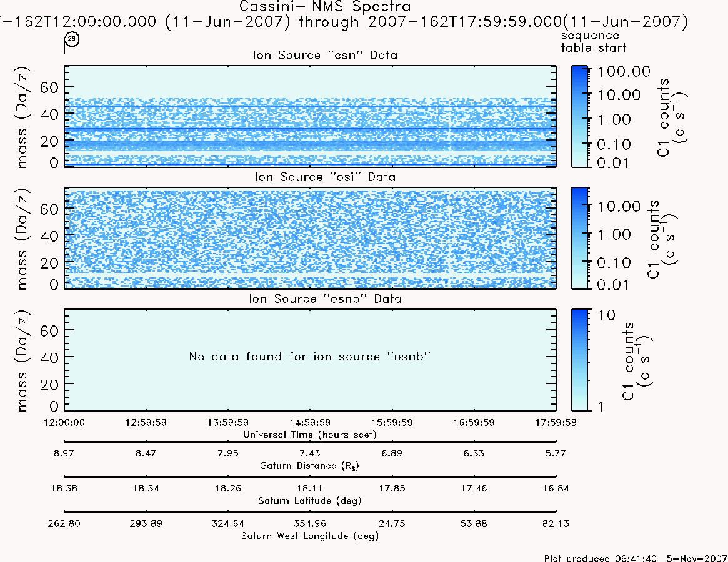Click the 17:59:58 time tick label
Image resolution: width=728 pixels, height=562 pixels.
click(x=556, y=422)
